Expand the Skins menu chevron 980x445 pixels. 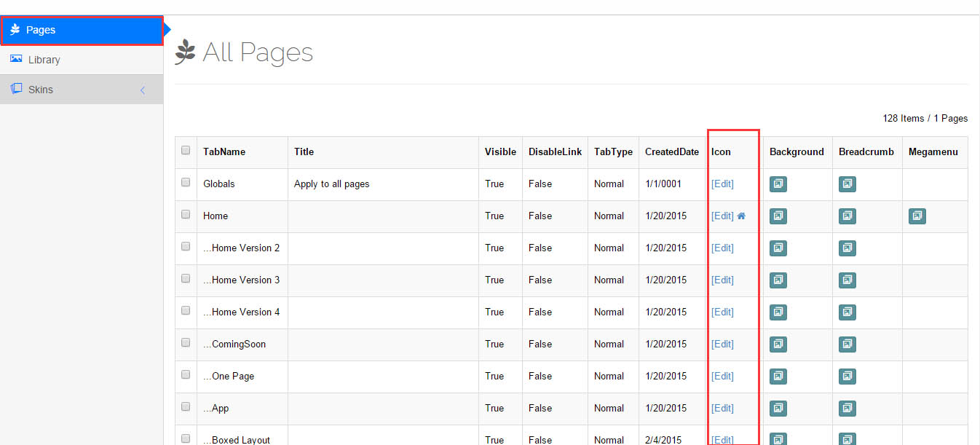click(x=143, y=90)
